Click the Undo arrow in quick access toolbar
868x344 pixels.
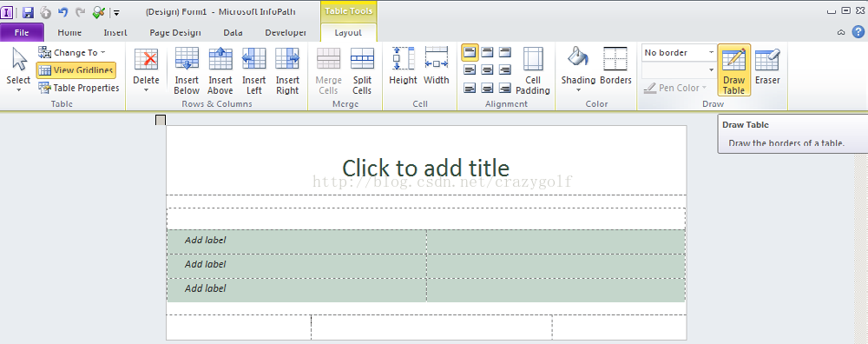(x=62, y=12)
